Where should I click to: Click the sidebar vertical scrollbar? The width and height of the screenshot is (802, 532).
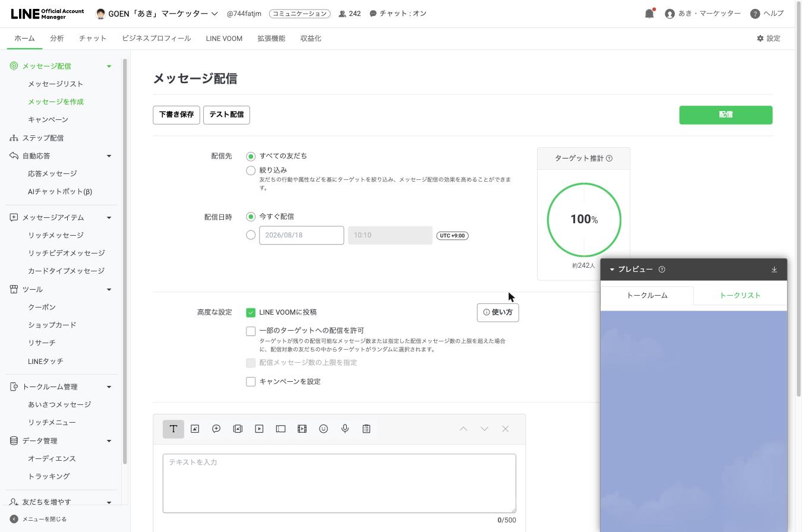coord(125,261)
